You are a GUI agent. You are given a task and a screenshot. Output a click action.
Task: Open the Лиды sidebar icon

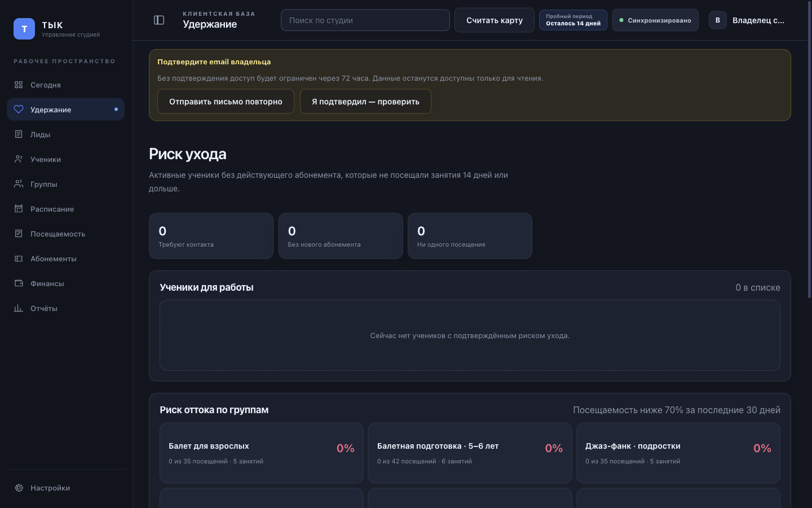tap(19, 134)
